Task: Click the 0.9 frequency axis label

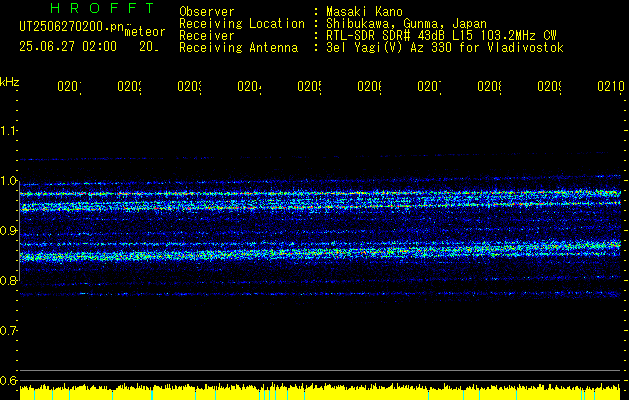Action: 8,231
